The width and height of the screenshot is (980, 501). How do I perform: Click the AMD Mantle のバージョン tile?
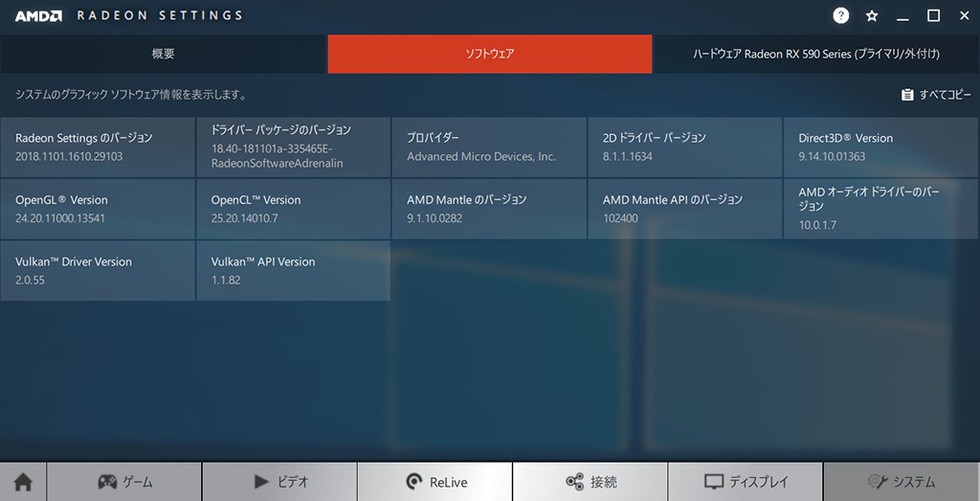tap(489, 209)
